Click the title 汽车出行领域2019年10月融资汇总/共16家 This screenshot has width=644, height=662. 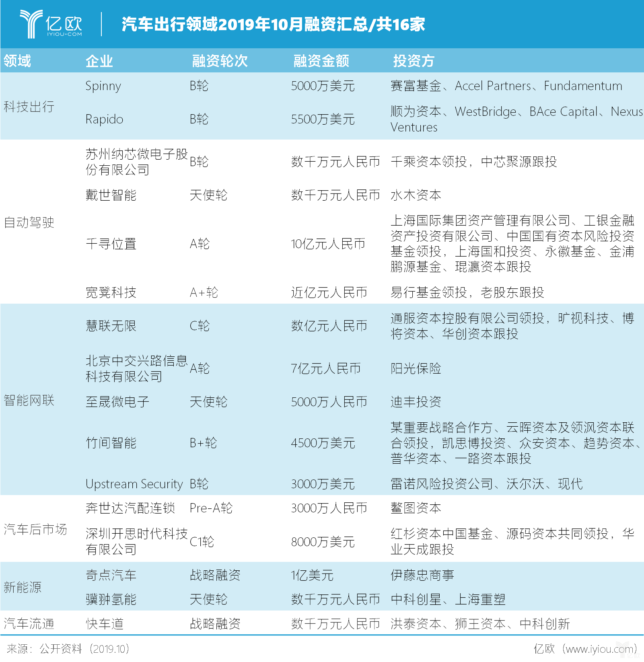tap(273, 24)
